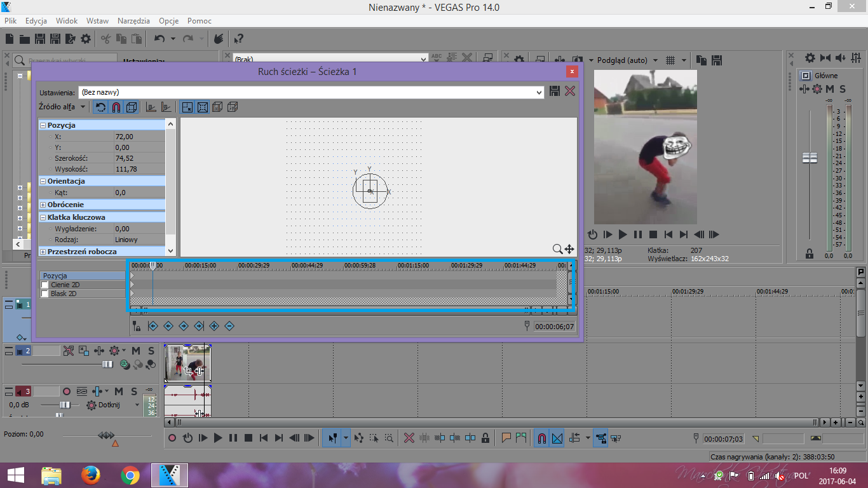This screenshot has height=488, width=868.
Task: Mute video track 2
Action: click(136, 351)
